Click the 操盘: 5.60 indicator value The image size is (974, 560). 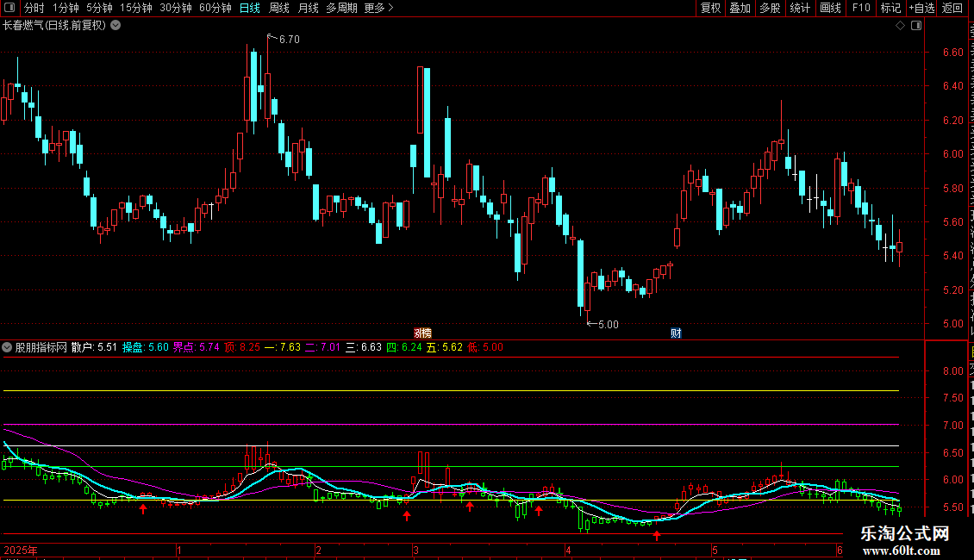(x=146, y=348)
